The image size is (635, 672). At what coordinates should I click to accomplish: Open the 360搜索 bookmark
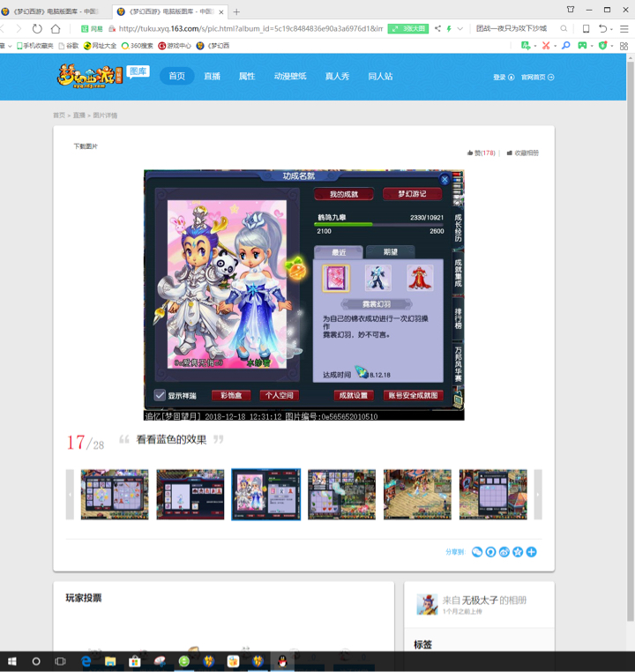[137, 46]
